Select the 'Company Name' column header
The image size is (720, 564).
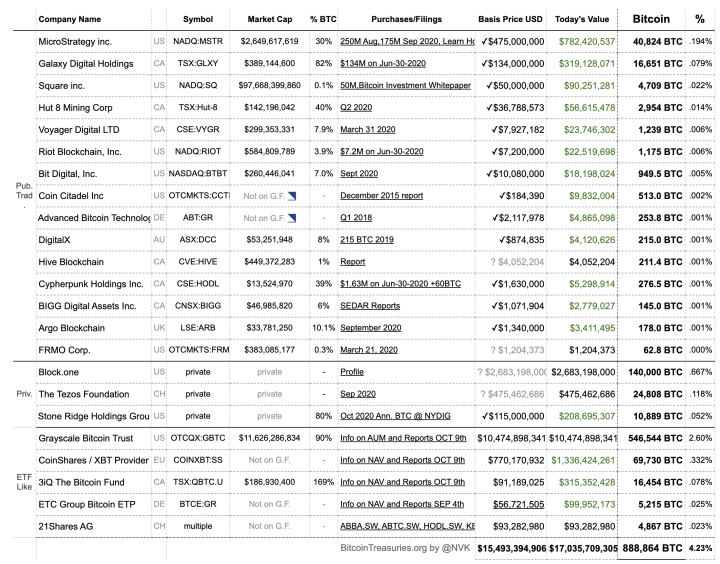pyautogui.click(x=69, y=19)
